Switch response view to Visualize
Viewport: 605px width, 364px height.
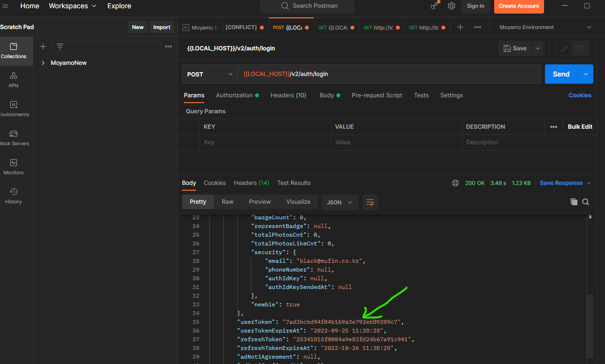(x=298, y=202)
